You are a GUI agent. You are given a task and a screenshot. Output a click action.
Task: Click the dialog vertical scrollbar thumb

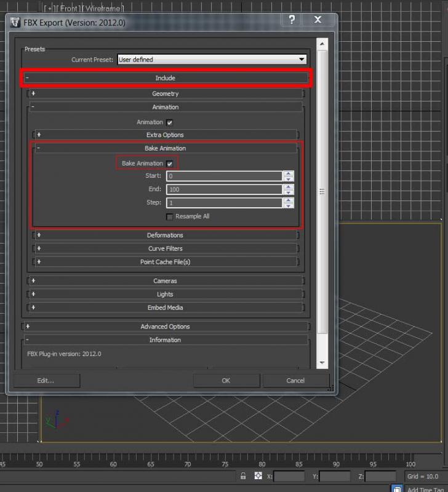coord(322,191)
